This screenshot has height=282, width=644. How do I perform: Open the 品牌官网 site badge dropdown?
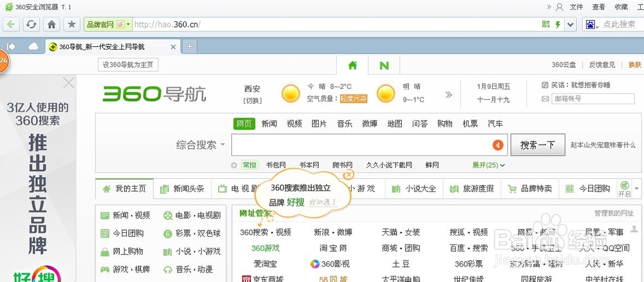[108, 24]
